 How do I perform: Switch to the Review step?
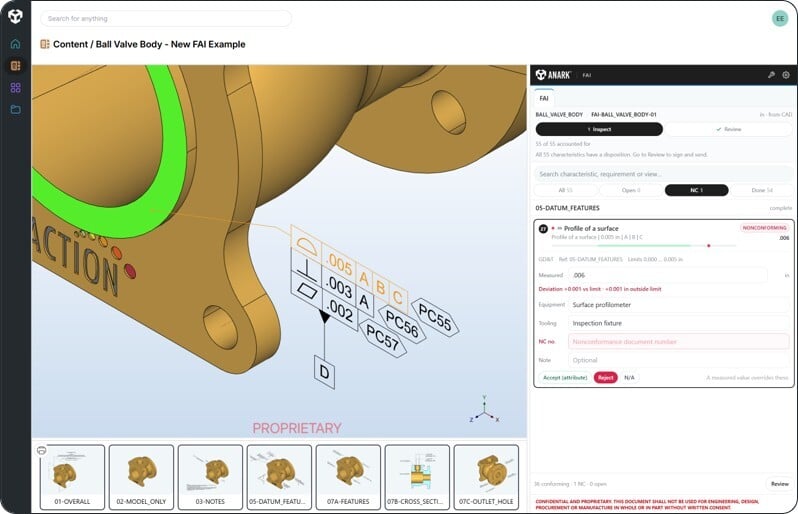click(x=728, y=129)
